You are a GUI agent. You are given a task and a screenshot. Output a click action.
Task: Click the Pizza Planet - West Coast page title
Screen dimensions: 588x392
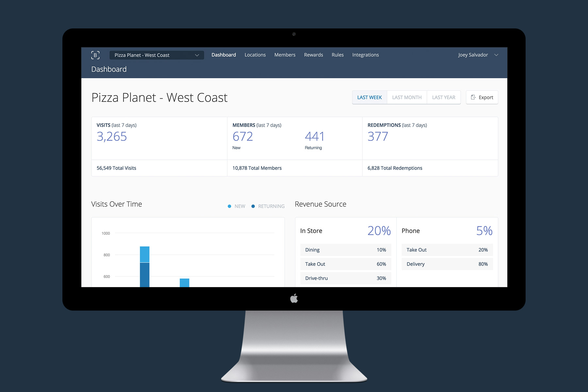click(159, 98)
